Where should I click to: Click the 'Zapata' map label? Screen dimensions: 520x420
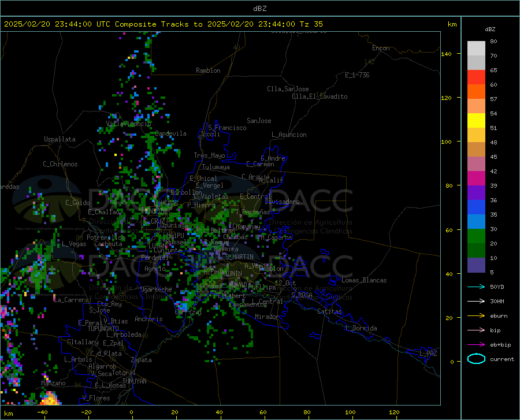tap(142, 360)
